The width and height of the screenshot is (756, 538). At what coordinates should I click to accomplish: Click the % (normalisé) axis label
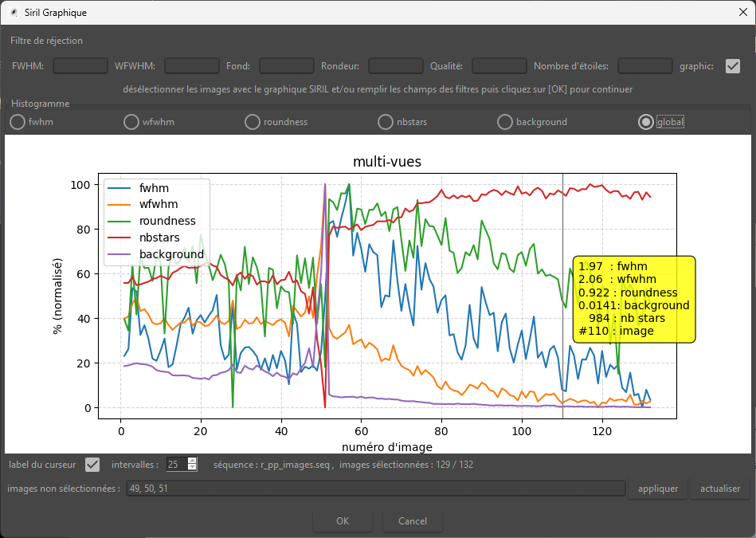(x=57, y=296)
